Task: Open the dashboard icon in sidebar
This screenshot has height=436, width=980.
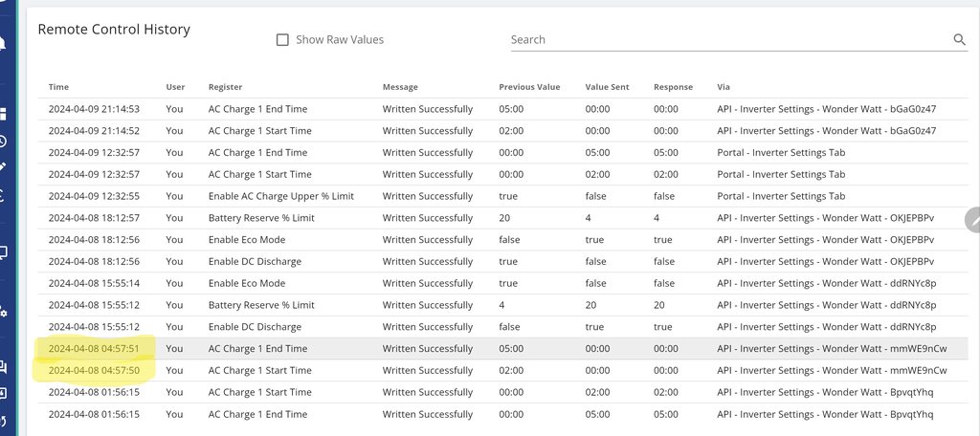Action: (x=3, y=114)
